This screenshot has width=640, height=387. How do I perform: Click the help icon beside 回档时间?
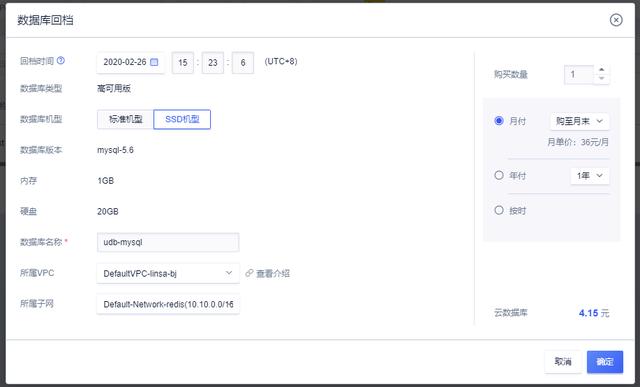(x=61, y=60)
